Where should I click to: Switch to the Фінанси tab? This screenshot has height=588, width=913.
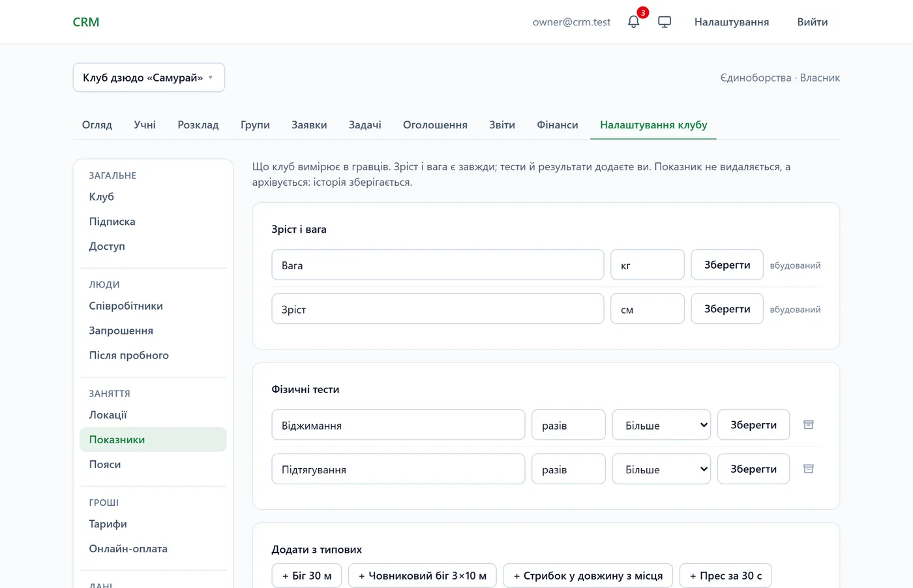point(558,125)
